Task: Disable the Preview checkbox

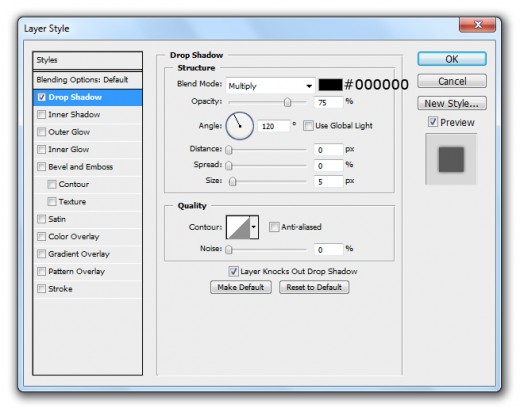Action: click(x=433, y=122)
